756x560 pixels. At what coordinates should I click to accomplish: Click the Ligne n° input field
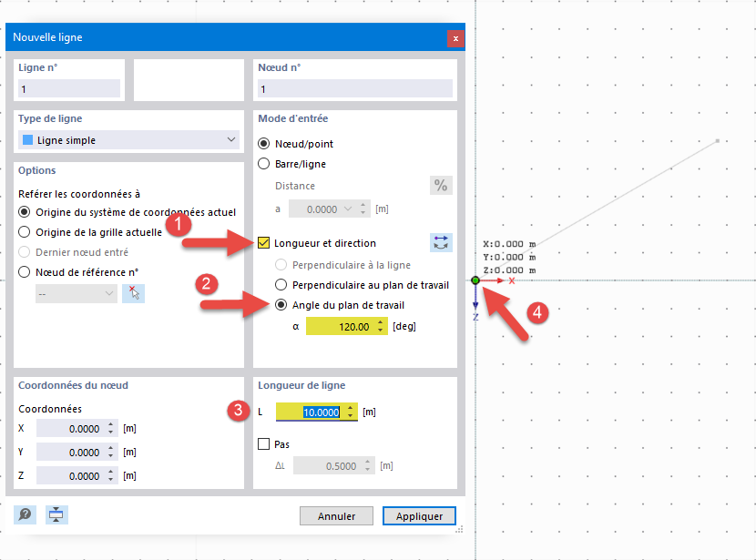coord(69,88)
